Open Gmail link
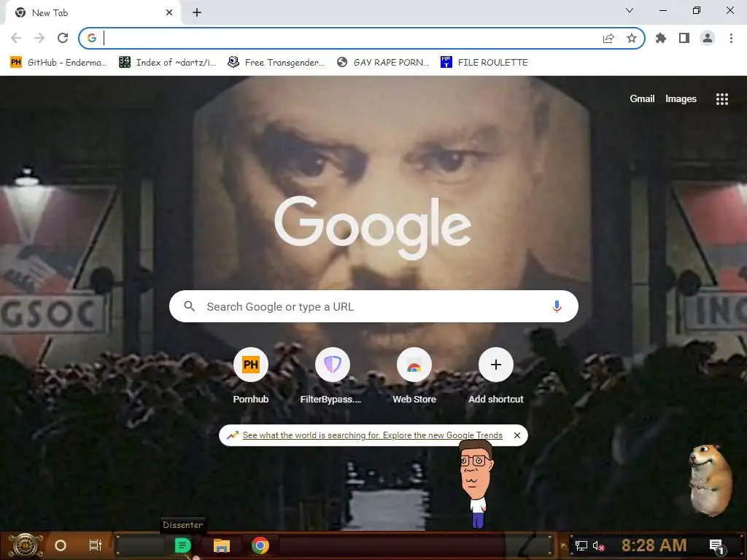This screenshot has width=747, height=560. pyautogui.click(x=642, y=98)
